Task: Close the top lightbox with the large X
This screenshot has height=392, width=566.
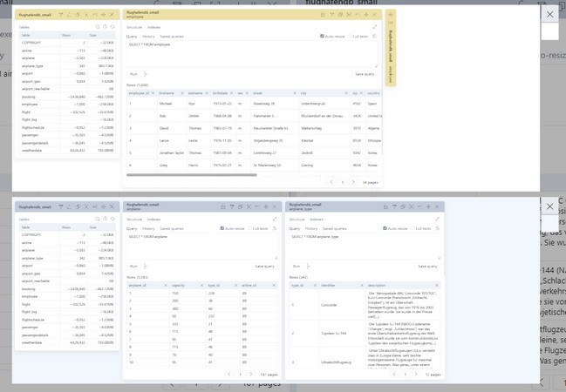Action: [549, 15]
